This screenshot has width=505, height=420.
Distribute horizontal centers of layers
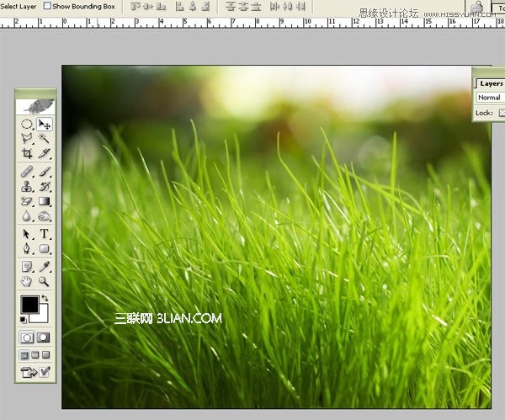[287, 6]
